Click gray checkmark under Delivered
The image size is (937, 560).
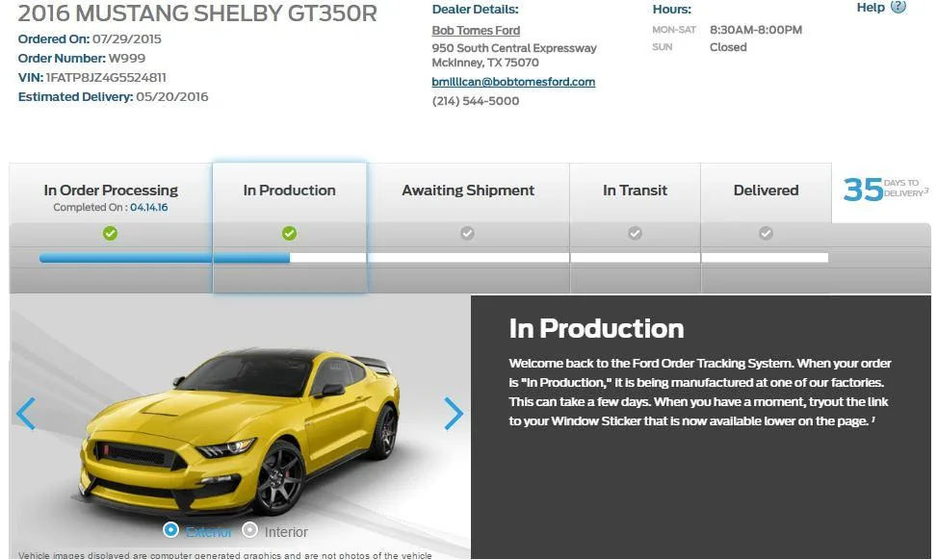pos(766,233)
